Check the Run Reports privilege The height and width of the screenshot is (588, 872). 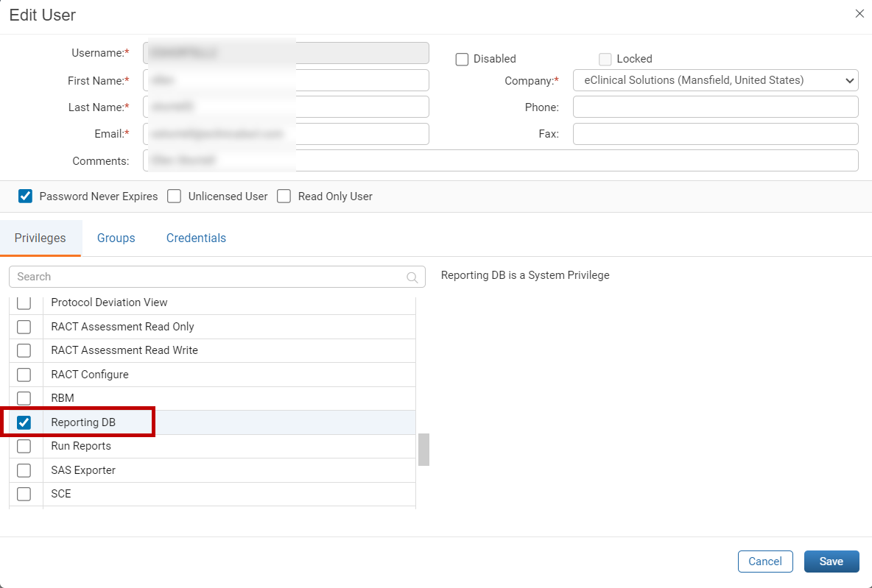(x=24, y=446)
